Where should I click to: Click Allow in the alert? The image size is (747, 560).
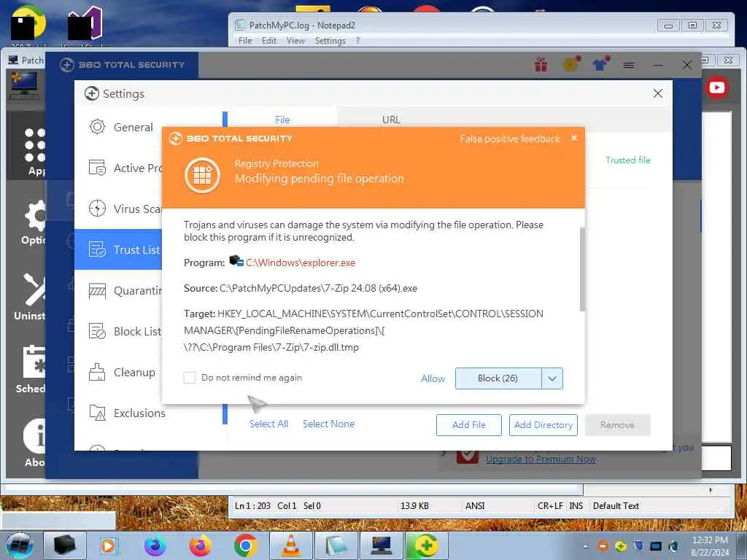pyautogui.click(x=433, y=378)
